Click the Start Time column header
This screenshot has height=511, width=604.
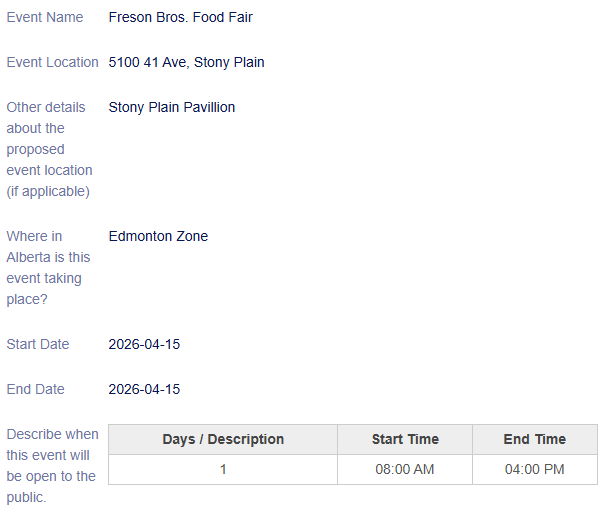(x=405, y=439)
